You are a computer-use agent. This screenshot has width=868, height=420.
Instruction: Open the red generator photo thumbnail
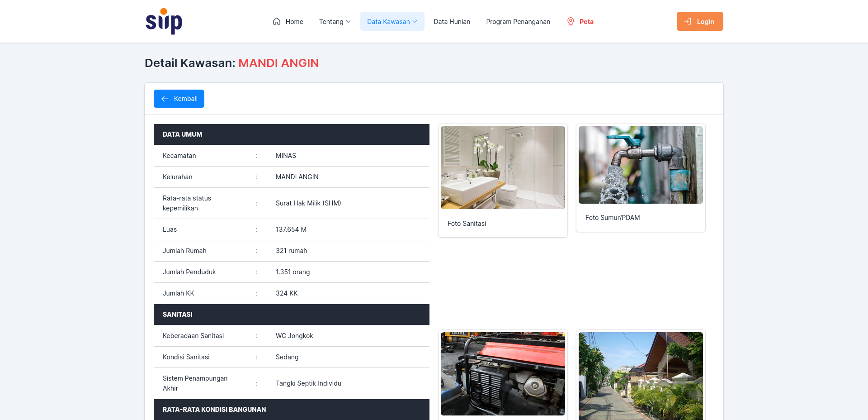click(503, 374)
